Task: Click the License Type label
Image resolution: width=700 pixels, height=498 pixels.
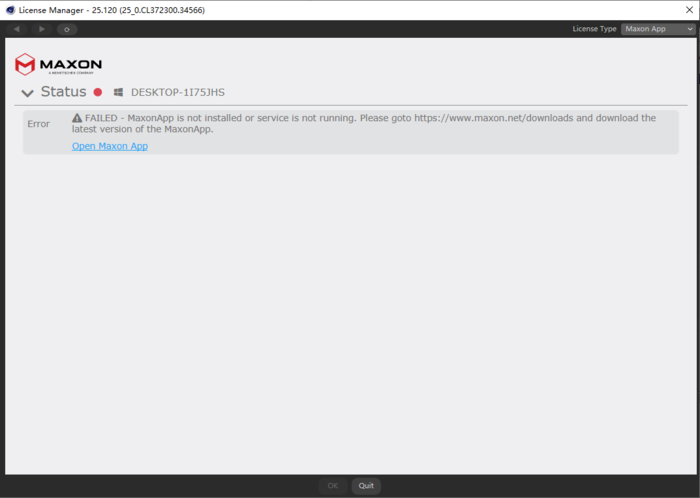Action: 594,29
